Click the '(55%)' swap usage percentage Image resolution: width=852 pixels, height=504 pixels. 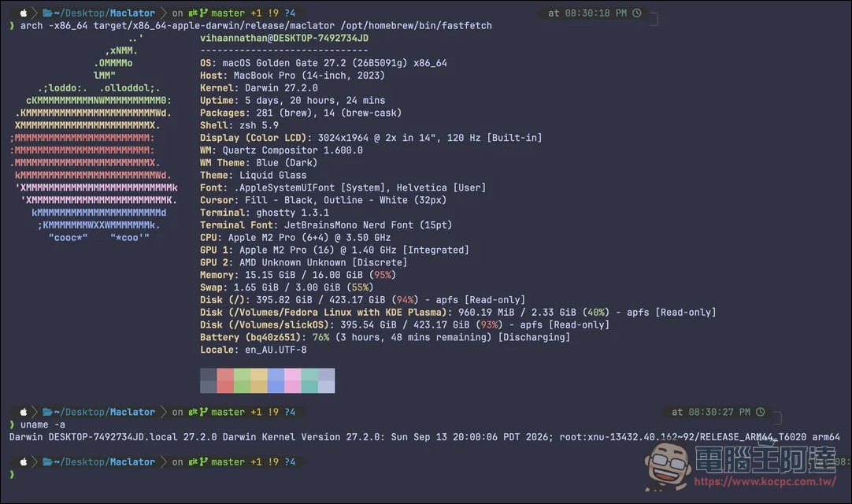pyautogui.click(x=360, y=288)
